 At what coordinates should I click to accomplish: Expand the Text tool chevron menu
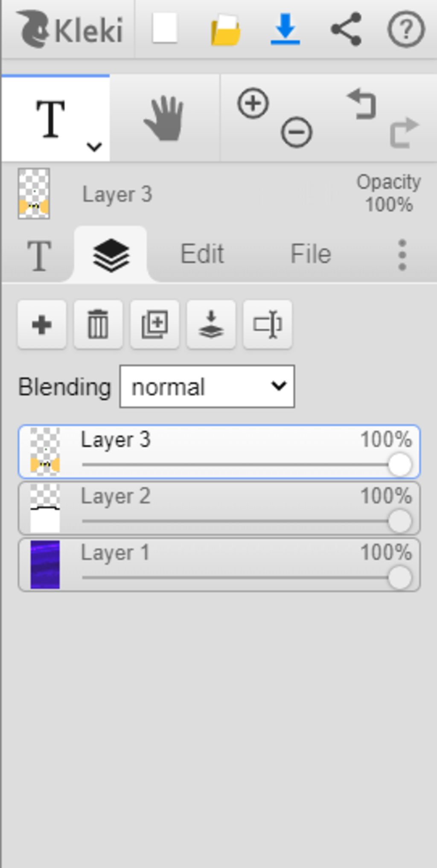[94, 147]
